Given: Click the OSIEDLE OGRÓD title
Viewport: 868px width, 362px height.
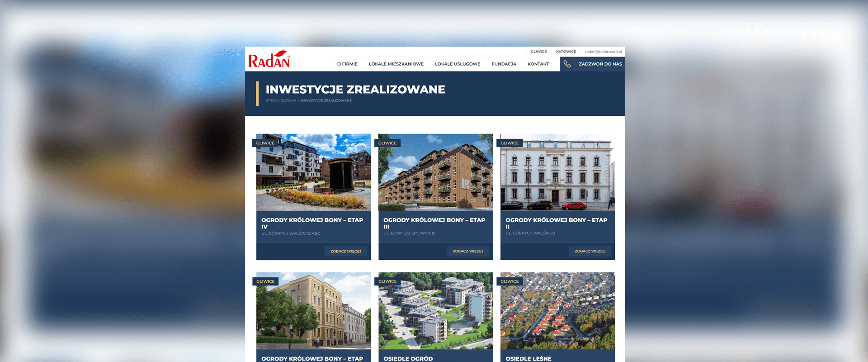Looking at the screenshot, I should click(408, 358).
